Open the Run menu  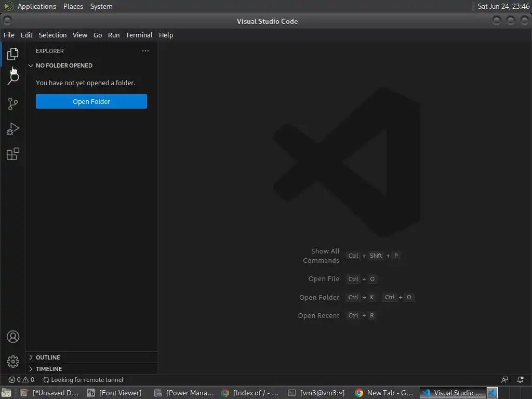pos(114,35)
